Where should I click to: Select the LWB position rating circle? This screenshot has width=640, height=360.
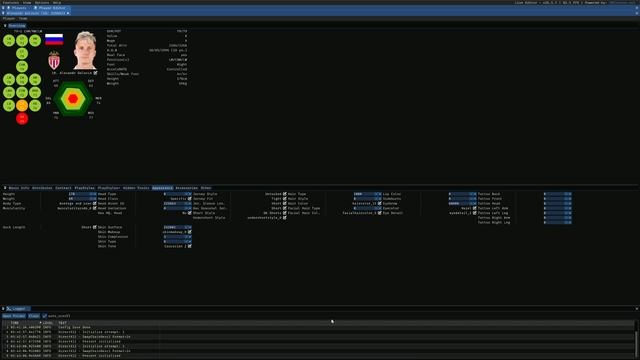click(x=9, y=92)
